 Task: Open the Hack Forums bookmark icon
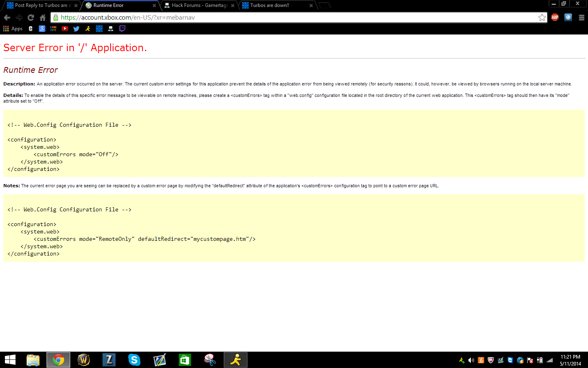[111, 29]
